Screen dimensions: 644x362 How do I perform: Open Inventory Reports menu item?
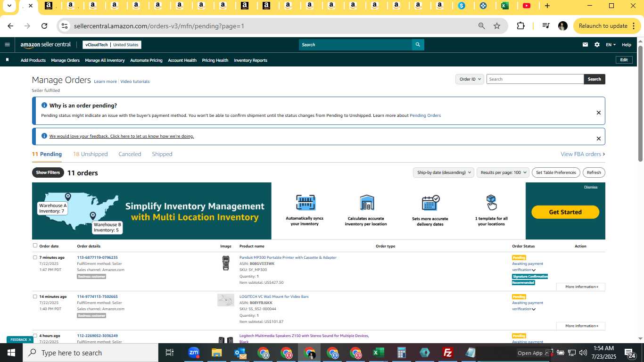[250, 60]
